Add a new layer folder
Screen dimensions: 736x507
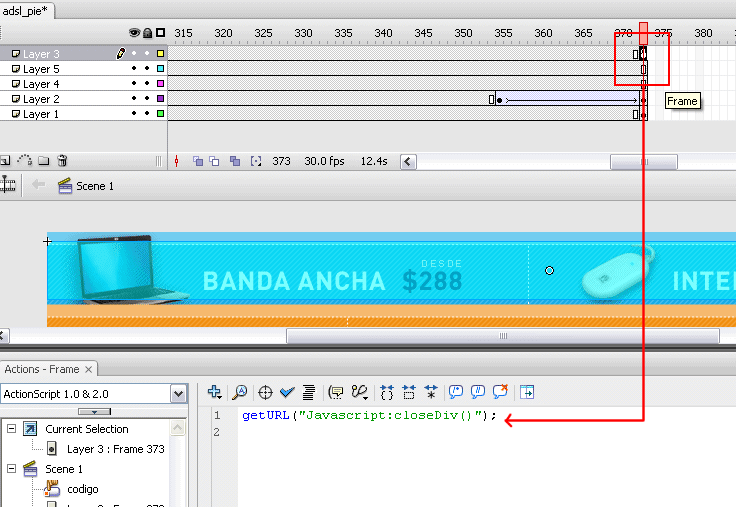tap(43, 160)
